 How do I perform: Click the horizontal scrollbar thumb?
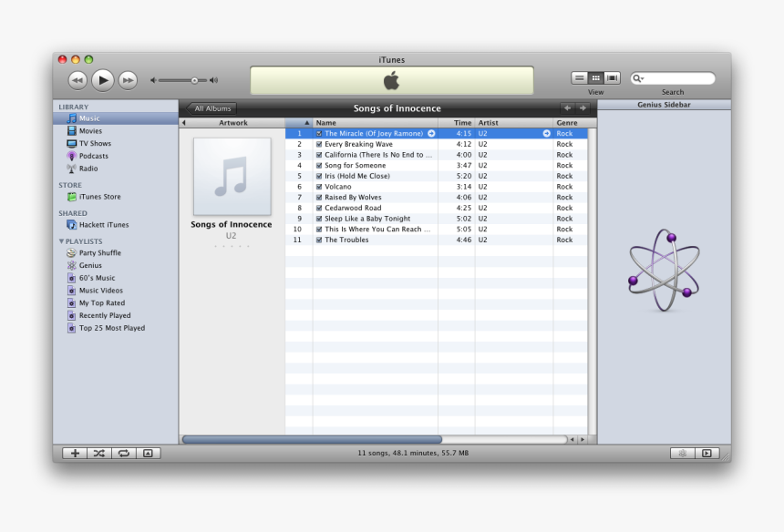312,440
